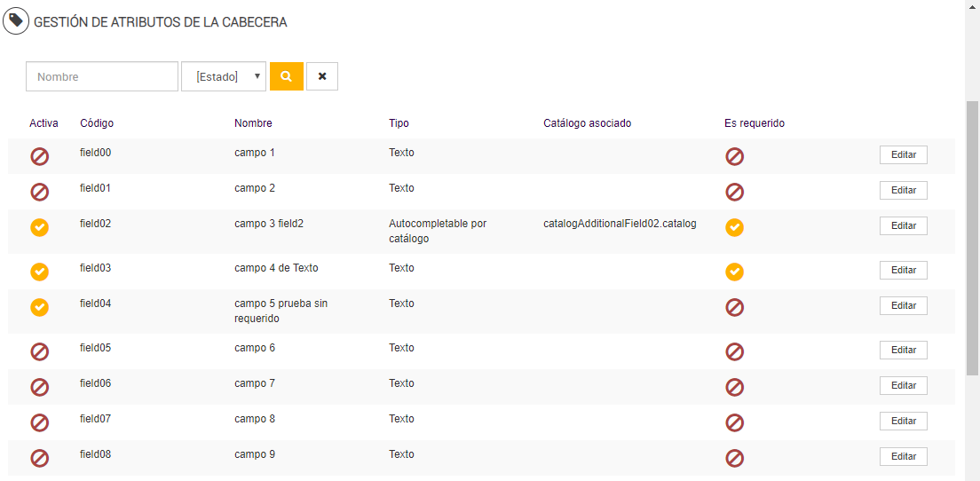Toggle active status of field03
The height and width of the screenshot is (481, 980).
pyautogui.click(x=40, y=272)
